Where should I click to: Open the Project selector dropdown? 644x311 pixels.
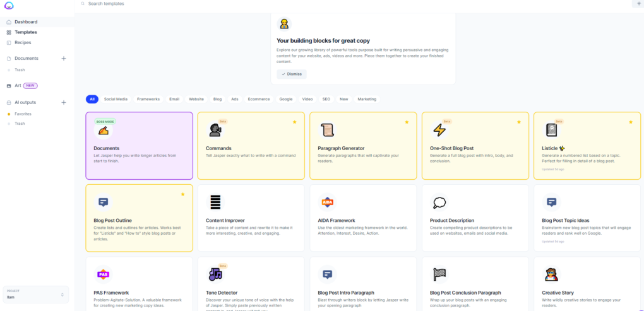pyautogui.click(x=36, y=295)
